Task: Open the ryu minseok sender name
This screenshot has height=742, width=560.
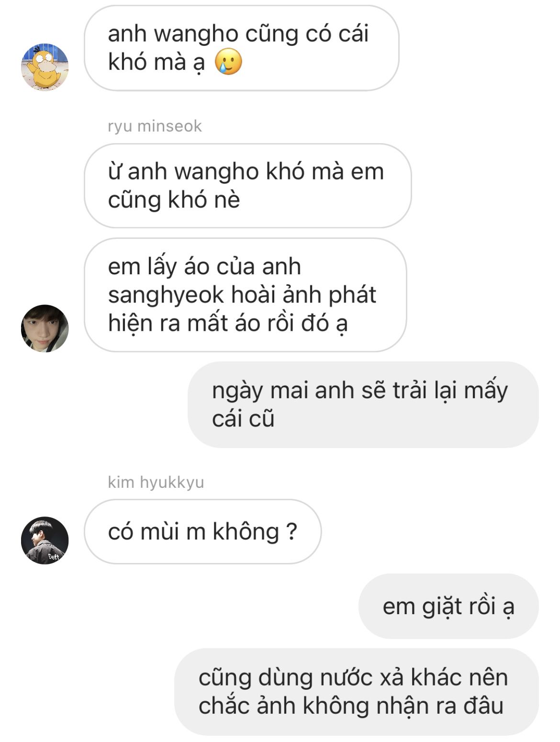Action: [x=155, y=126]
